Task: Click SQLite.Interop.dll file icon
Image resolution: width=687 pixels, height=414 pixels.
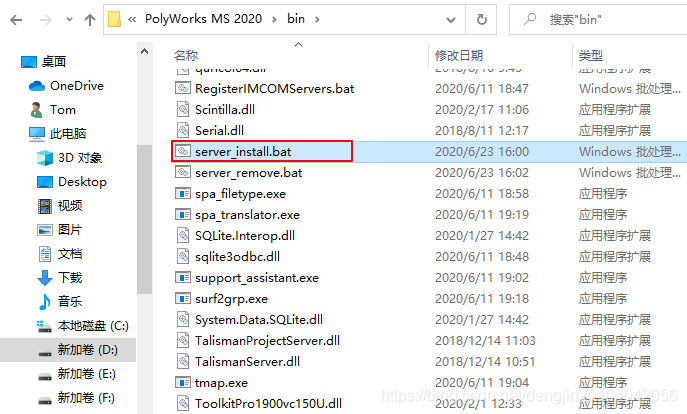Action: [183, 235]
